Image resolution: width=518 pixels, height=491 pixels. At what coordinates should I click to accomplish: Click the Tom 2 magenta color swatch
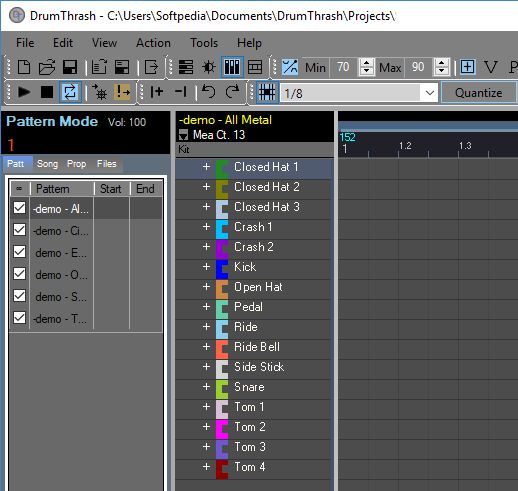point(222,429)
